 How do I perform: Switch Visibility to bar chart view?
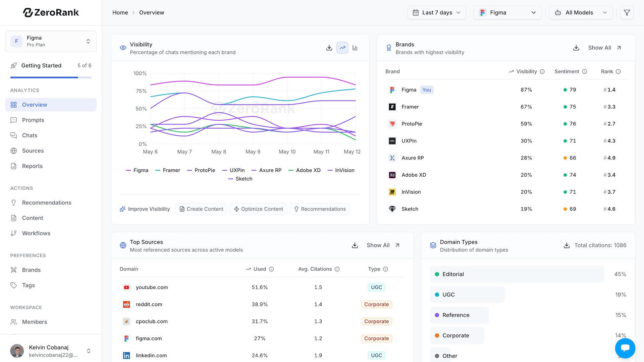[x=355, y=48]
